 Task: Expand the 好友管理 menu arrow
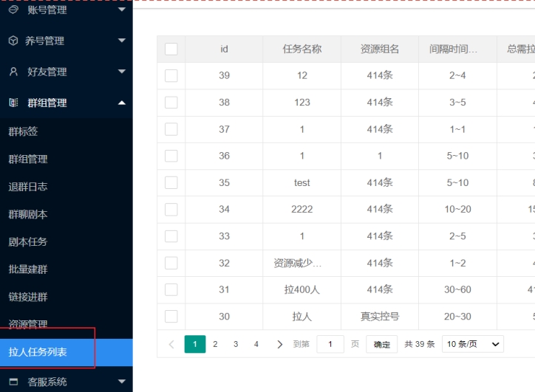122,72
